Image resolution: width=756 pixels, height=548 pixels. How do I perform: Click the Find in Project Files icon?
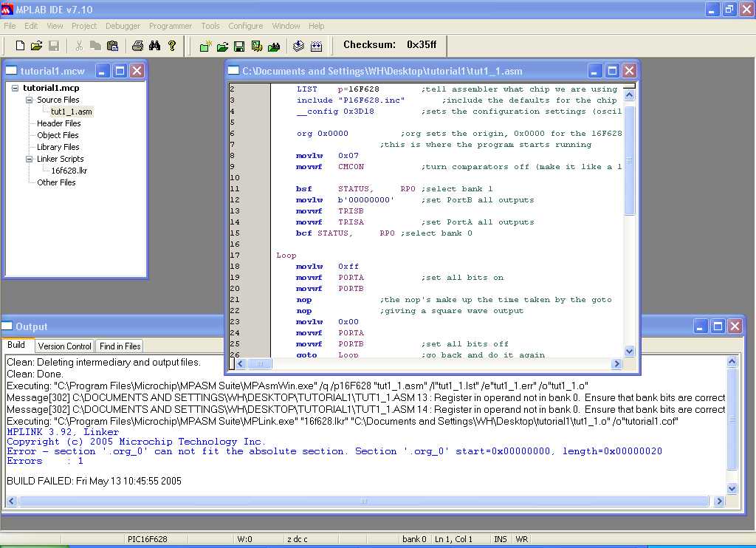pyautogui.click(x=274, y=47)
